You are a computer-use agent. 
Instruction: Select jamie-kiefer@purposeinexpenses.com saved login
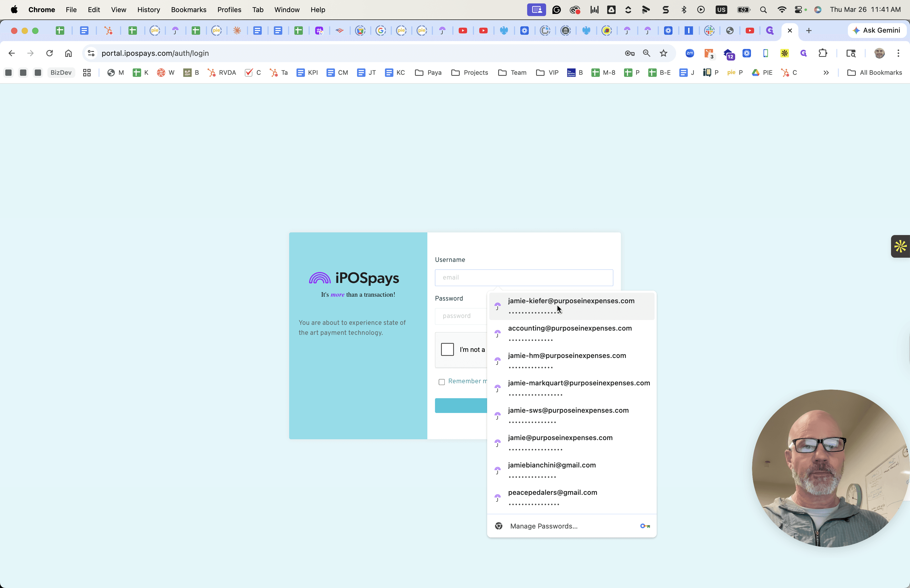click(572, 306)
